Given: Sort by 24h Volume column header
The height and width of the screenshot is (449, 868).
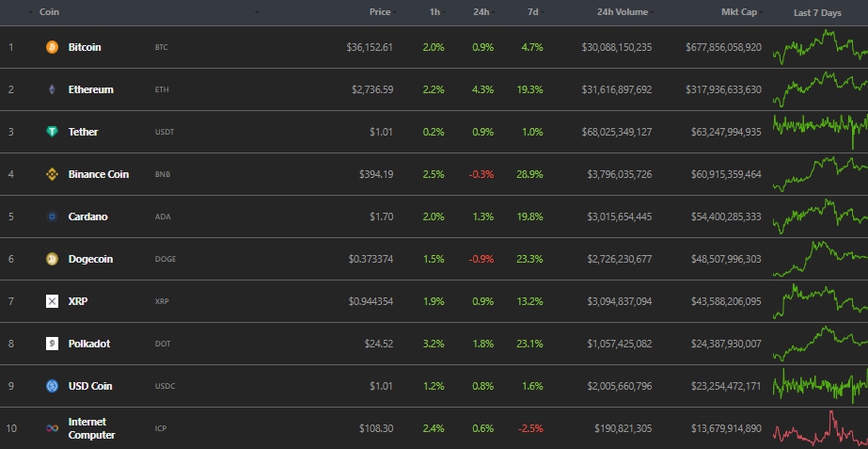Looking at the screenshot, I should pos(622,12).
